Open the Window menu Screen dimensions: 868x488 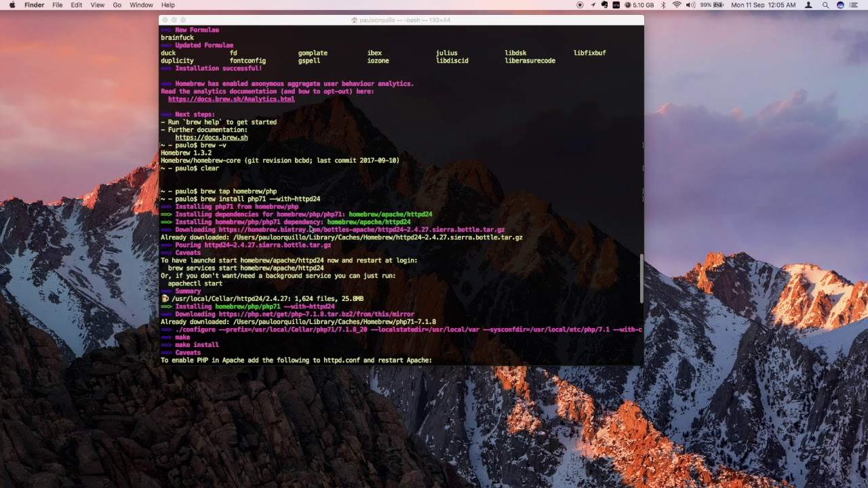[x=141, y=5]
